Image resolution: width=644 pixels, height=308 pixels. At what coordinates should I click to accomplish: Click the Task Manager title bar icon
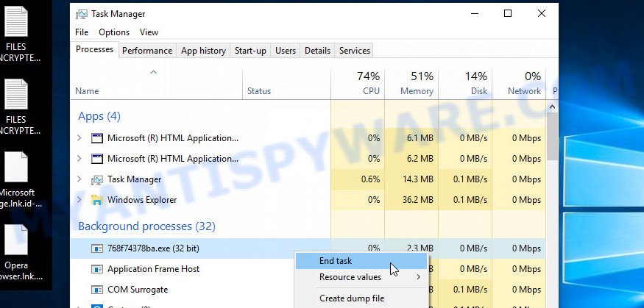(x=81, y=14)
